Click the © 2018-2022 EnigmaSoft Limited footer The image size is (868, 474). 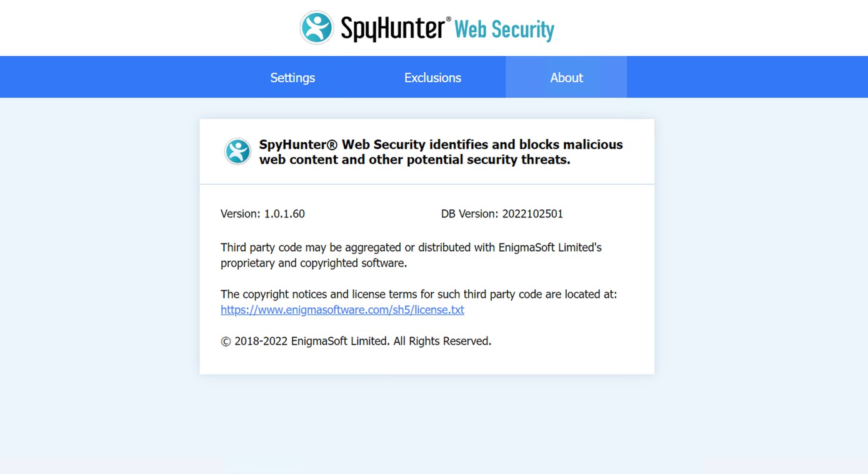click(356, 341)
